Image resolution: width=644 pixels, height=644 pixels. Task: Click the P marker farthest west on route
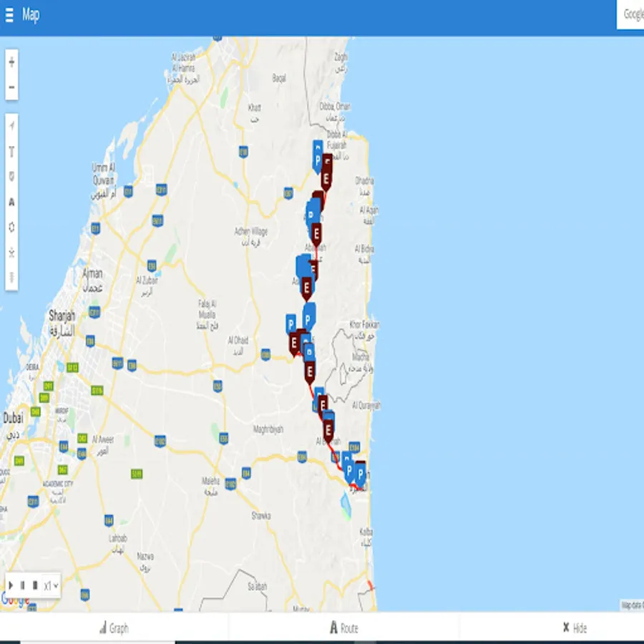point(291,324)
